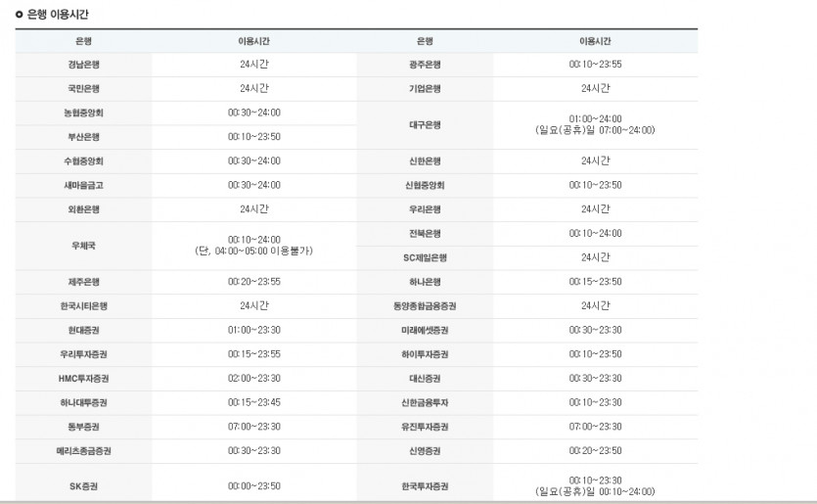
Task: Select the 제주은행 name cell
Action: click(83, 282)
